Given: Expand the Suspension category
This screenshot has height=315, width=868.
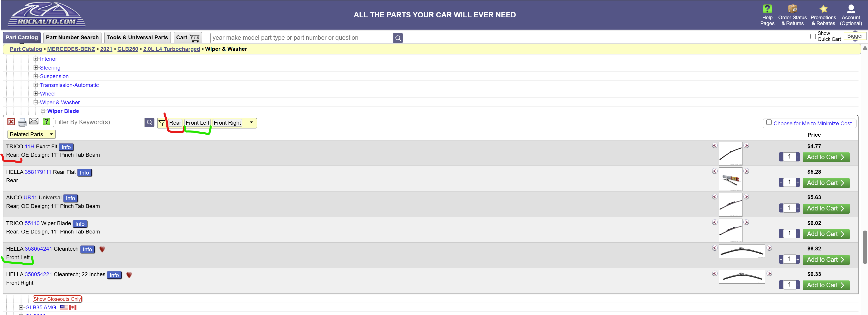Looking at the screenshot, I should 35,76.
